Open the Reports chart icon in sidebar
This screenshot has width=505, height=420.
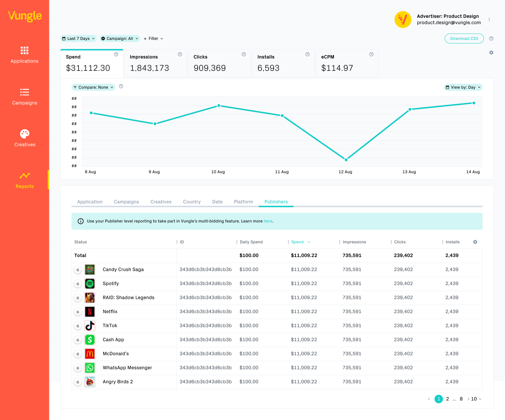click(24, 176)
